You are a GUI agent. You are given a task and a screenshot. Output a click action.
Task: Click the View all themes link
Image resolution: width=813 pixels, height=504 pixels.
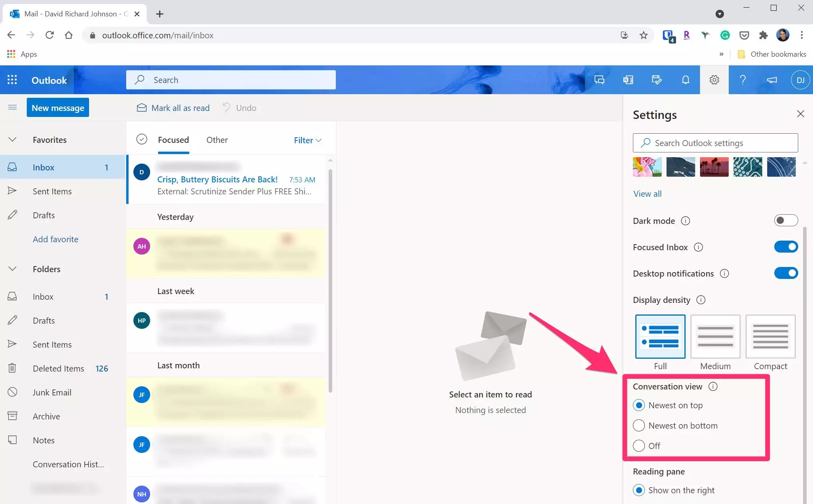click(647, 194)
